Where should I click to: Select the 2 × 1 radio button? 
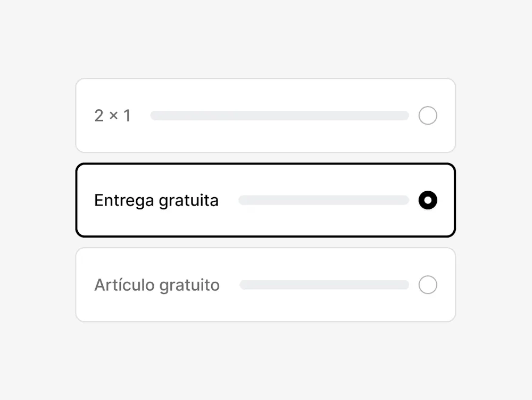[428, 116]
